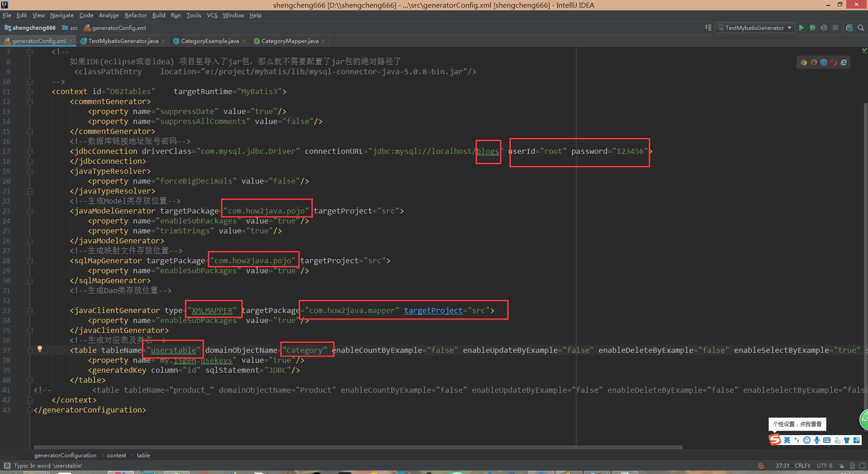Image resolution: width=868 pixels, height=474 pixels.
Task: Collapse the javaModelGenerator block at line 23
Action: coord(30,211)
